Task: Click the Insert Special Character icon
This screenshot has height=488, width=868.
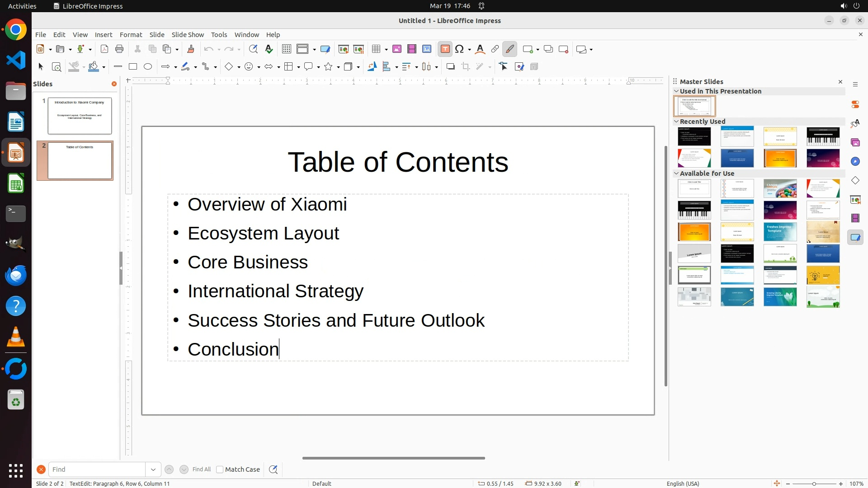Action: pos(460,49)
